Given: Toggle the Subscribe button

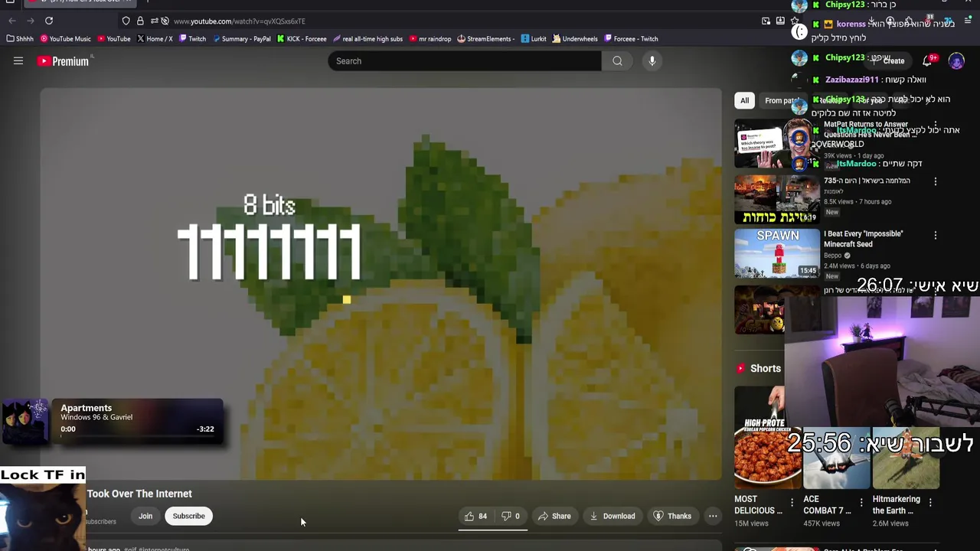Looking at the screenshot, I should 188,516.
